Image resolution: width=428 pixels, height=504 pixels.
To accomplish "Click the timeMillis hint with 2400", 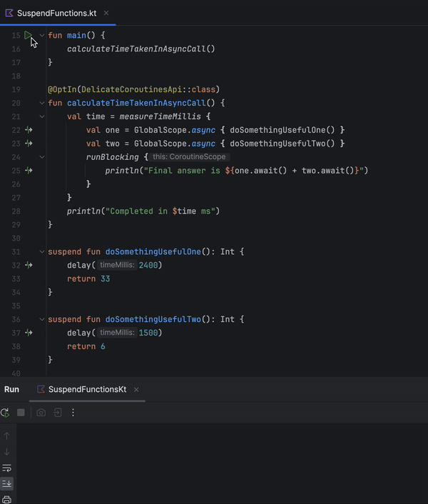I will coord(130,265).
